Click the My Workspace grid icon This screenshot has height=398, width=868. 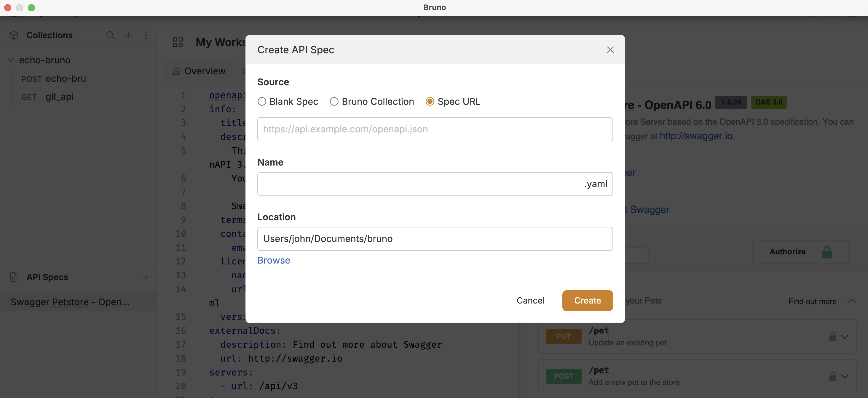click(178, 42)
